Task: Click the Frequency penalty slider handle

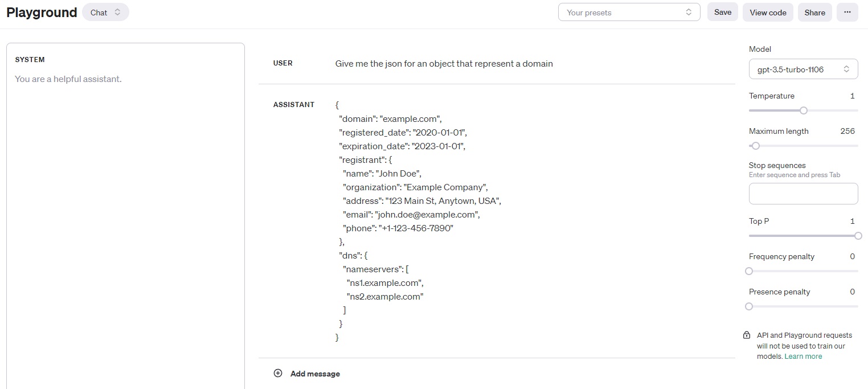Action: tap(749, 271)
